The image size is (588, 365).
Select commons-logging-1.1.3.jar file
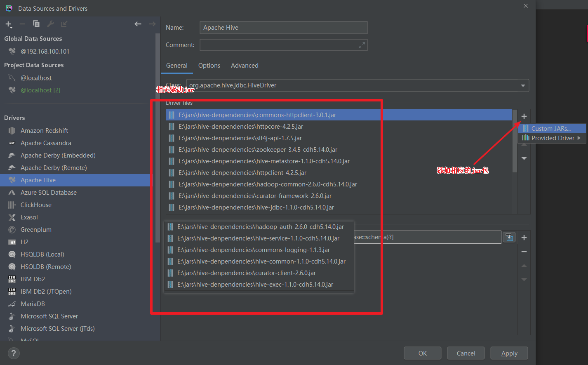(x=259, y=250)
